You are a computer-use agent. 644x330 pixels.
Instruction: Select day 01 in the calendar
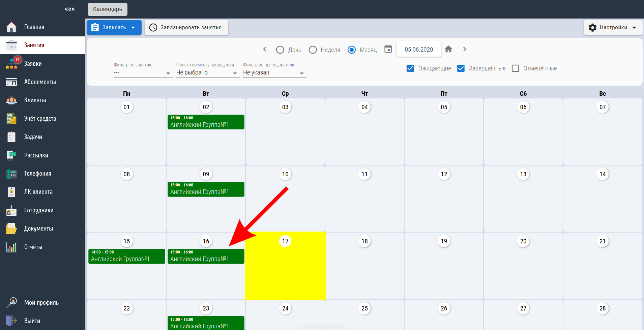[127, 107]
